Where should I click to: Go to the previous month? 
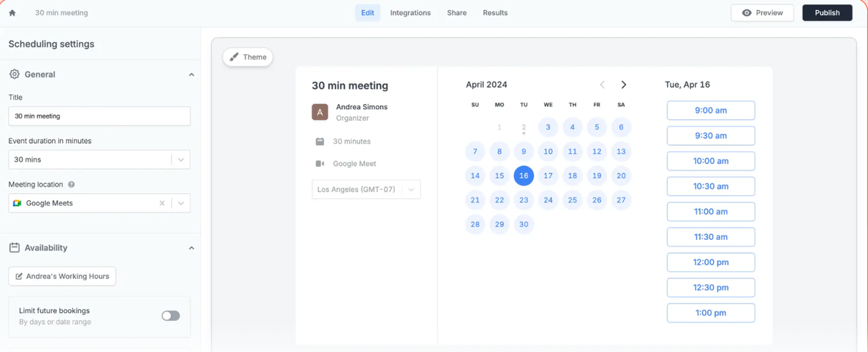coord(602,85)
